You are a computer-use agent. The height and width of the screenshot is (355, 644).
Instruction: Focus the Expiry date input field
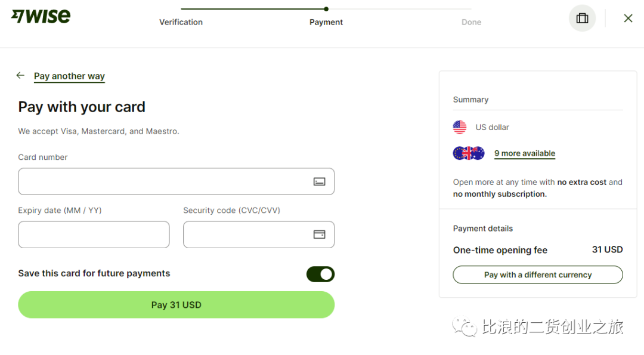pos(94,234)
